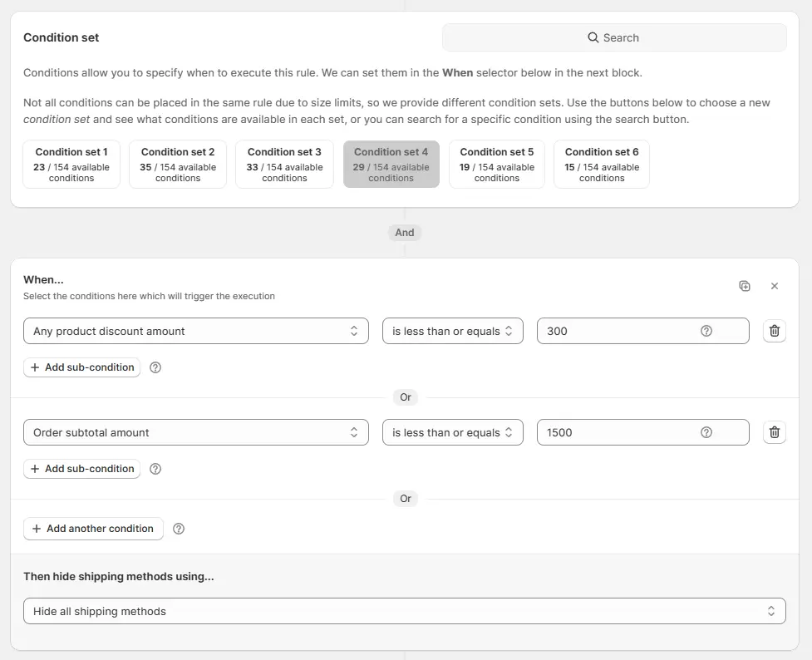This screenshot has width=812, height=660.
Task: Delete the Order subtotal amount condition
Action: click(x=775, y=432)
